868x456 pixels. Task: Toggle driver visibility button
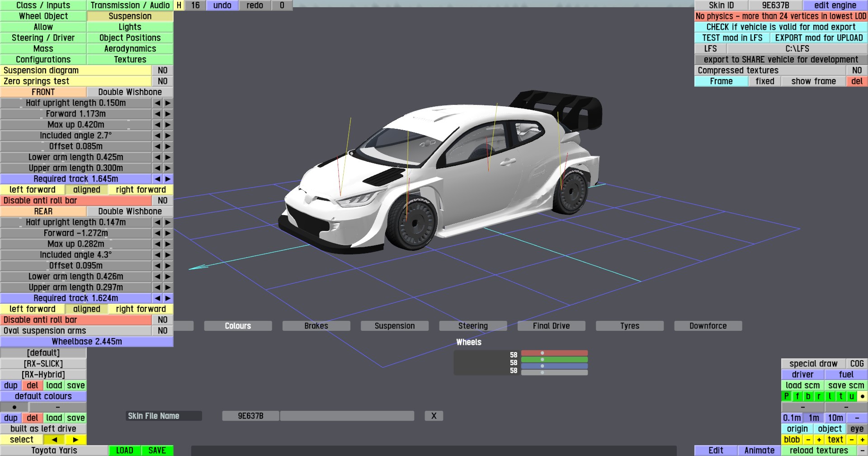click(802, 375)
